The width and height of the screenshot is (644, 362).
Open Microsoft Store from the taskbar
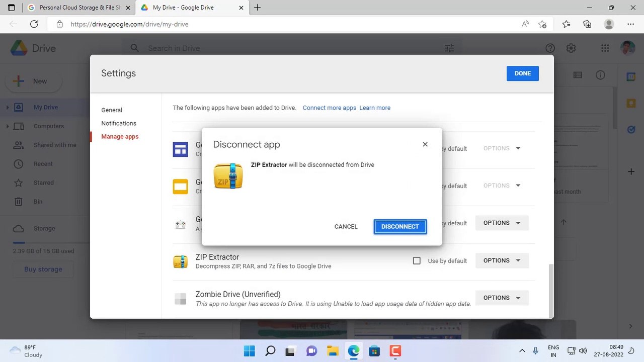tap(374, 351)
